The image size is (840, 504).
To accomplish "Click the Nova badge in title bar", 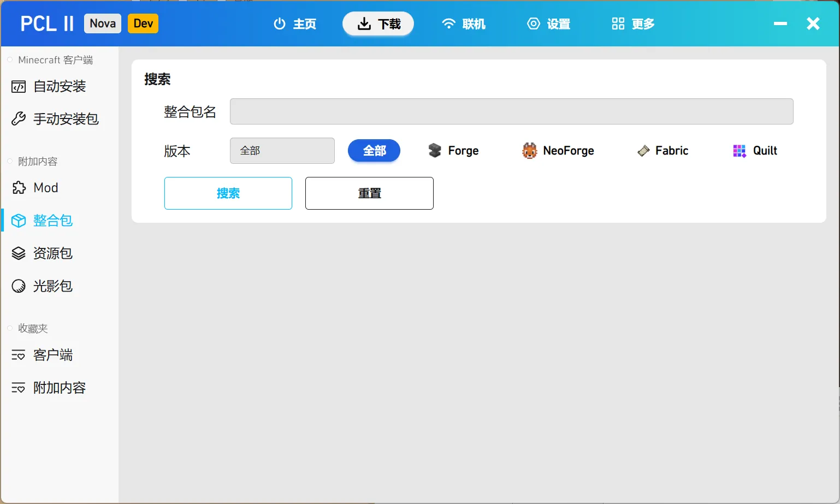I will pos(103,23).
